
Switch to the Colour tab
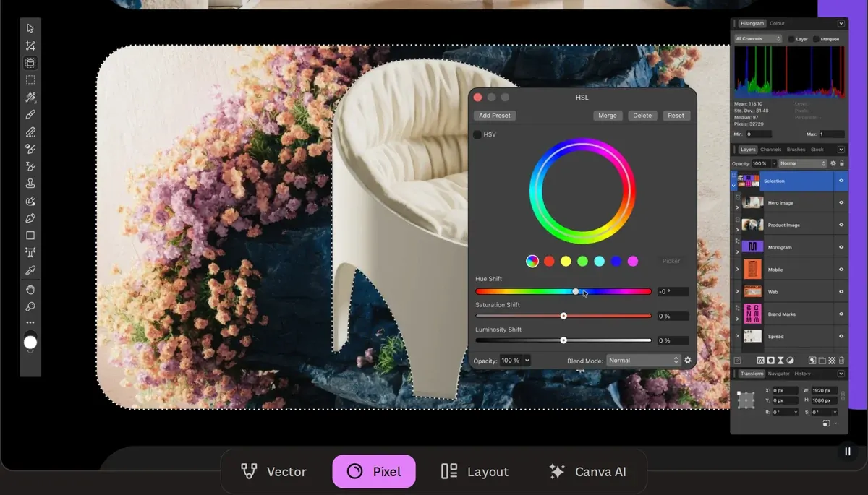coord(777,23)
